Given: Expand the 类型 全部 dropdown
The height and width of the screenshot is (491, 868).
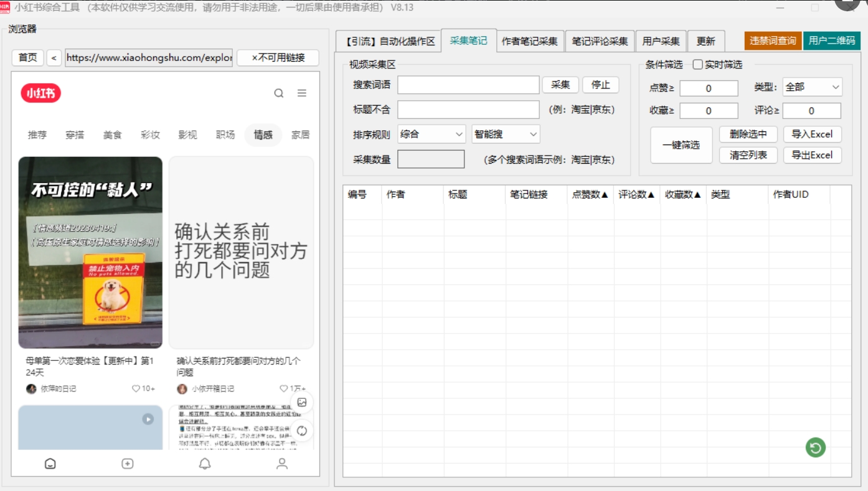Looking at the screenshot, I should click(x=813, y=87).
